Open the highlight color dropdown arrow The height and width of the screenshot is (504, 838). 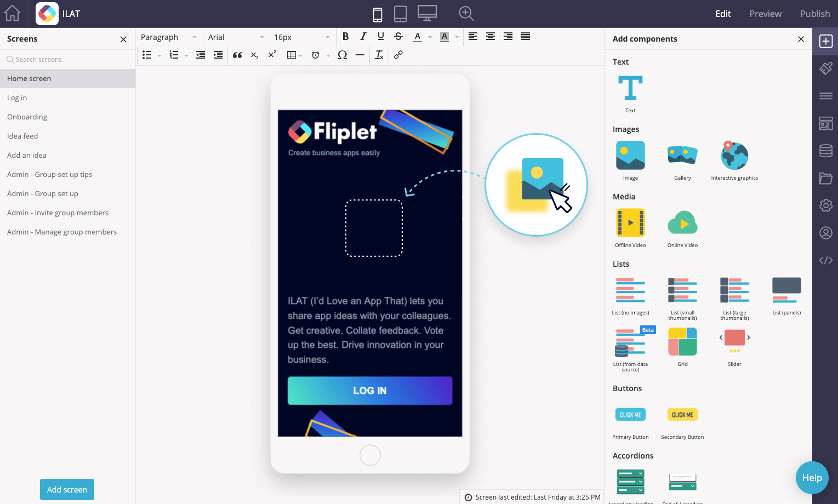coord(457,37)
